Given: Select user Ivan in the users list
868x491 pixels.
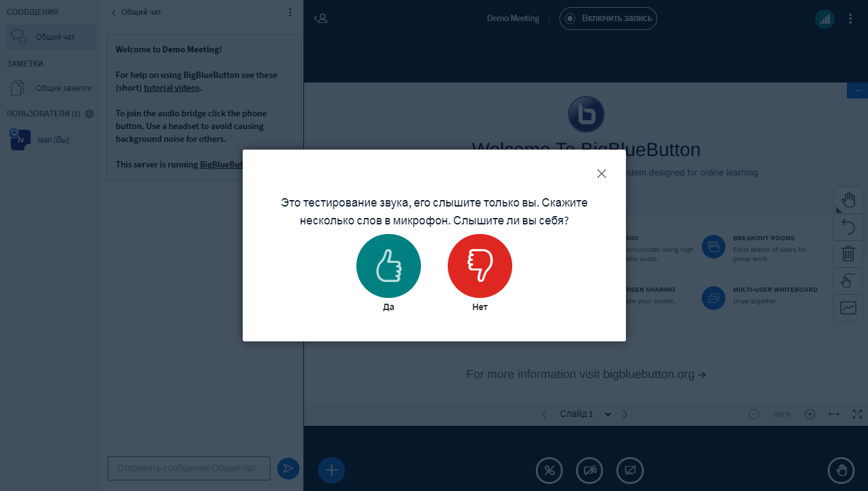Looking at the screenshot, I should click(x=51, y=139).
